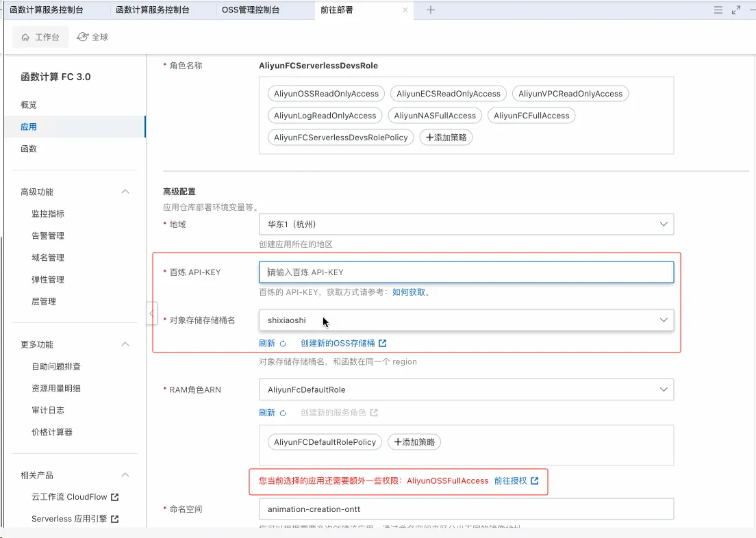Open 弹性管理 in the sidebar

(48, 279)
